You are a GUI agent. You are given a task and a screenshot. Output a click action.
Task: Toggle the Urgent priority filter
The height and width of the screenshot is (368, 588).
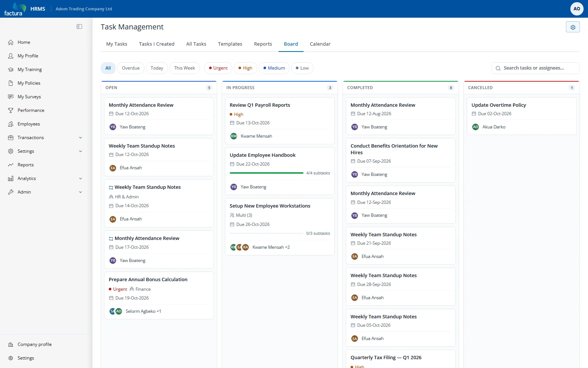(x=218, y=68)
